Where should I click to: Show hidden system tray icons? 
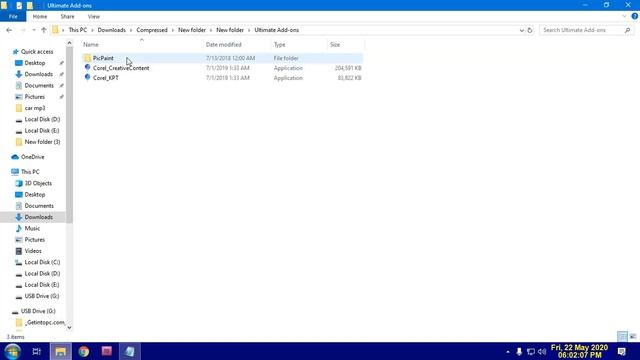click(508, 351)
